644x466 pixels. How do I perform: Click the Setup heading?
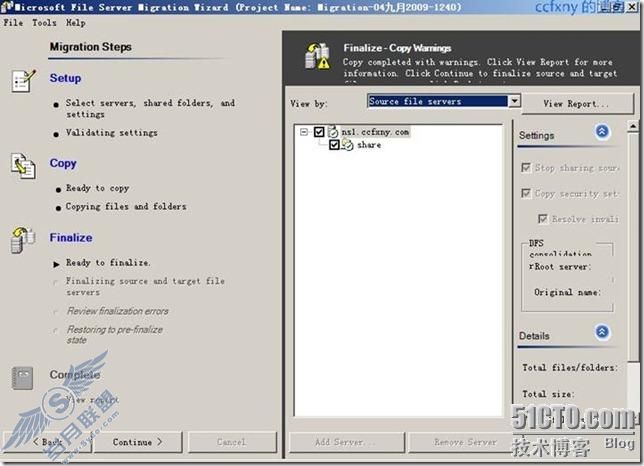[x=65, y=78]
